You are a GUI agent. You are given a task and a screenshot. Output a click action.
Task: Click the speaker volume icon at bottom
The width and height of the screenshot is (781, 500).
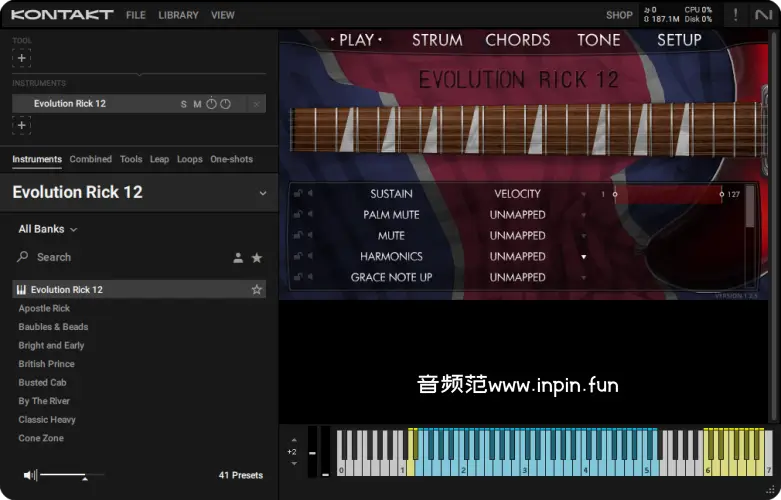point(30,475)
